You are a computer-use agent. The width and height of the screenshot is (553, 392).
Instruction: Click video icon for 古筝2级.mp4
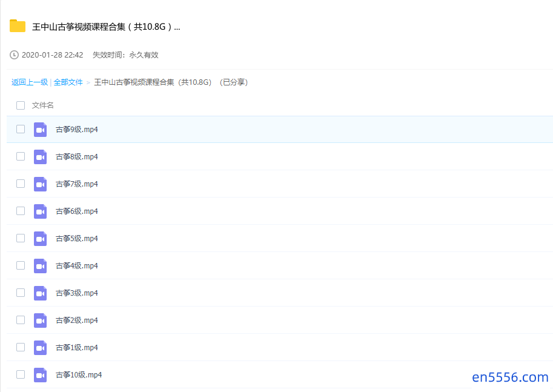[x=41, y=321]
